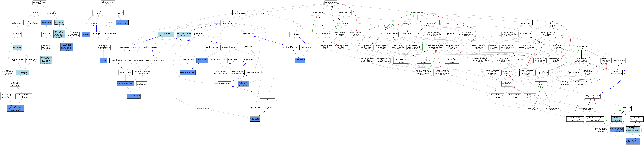This screenshot has width=644, height=145.
Task: Select the 'transcription regulator complex' blue node
Action: [122, 23]
